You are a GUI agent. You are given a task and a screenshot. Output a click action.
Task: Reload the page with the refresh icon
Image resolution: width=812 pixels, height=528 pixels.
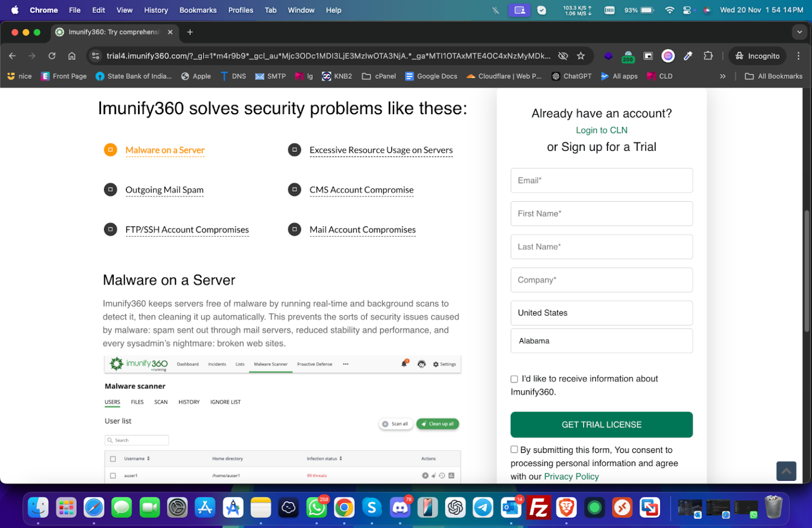click(51, 56)
